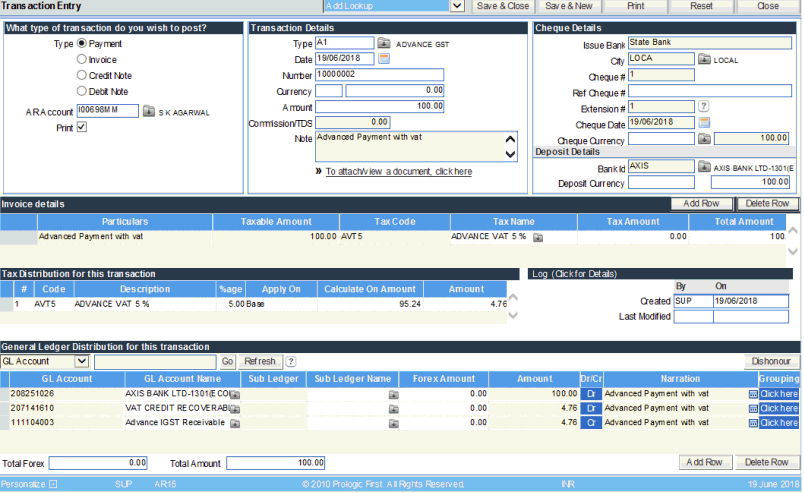Screen dimensions: 804x493
Task: Open Cheque Date calendar icon
Action: point(704,122)
